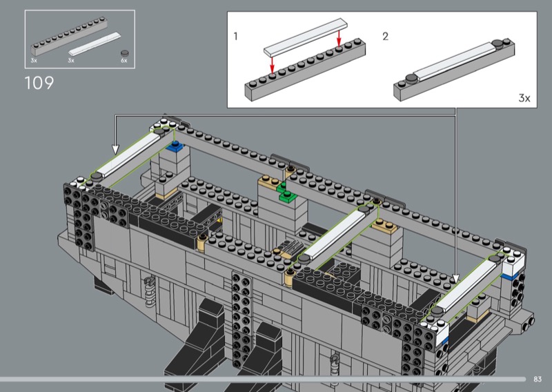This screenshot has width=552, height=392.
Task: Click the white arrowhead pointing at left tile
Action: (x=115, y=147)
